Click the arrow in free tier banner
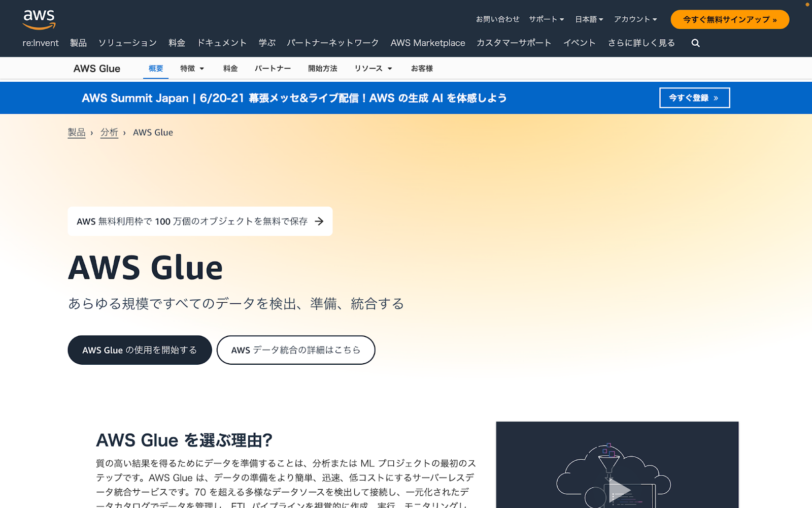The height and width of the screenshot is (508, 812). pyautogui.click(x=319, y=221)
